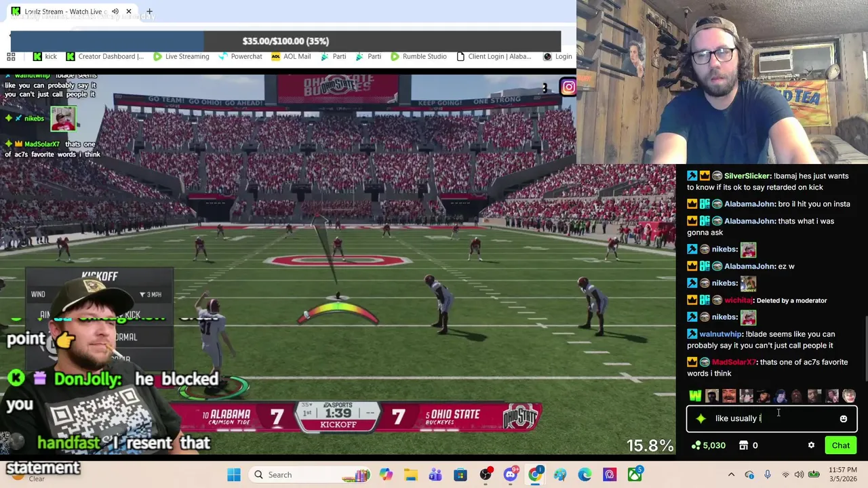
Task: Open the shop icon next to 0
Action: [744, 445]
